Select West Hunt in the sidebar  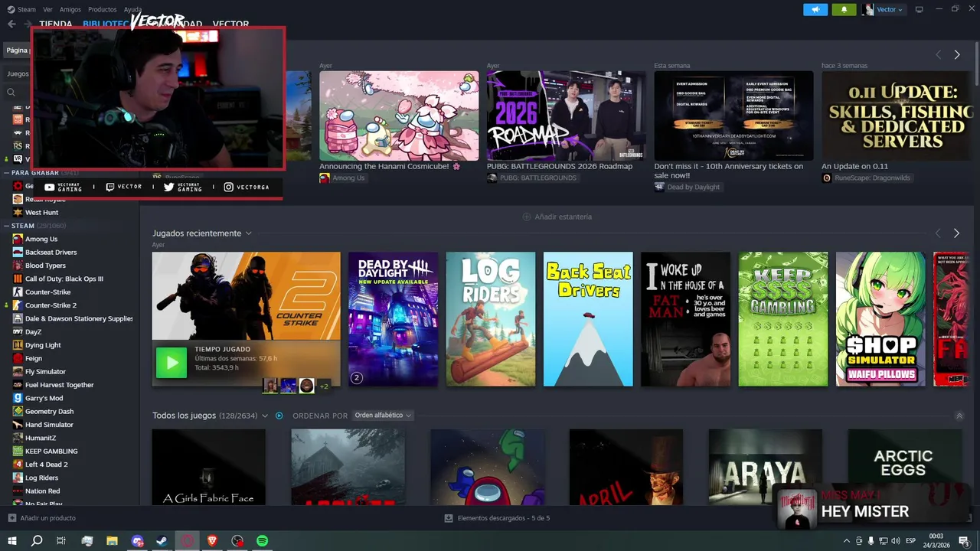point(41,213)
